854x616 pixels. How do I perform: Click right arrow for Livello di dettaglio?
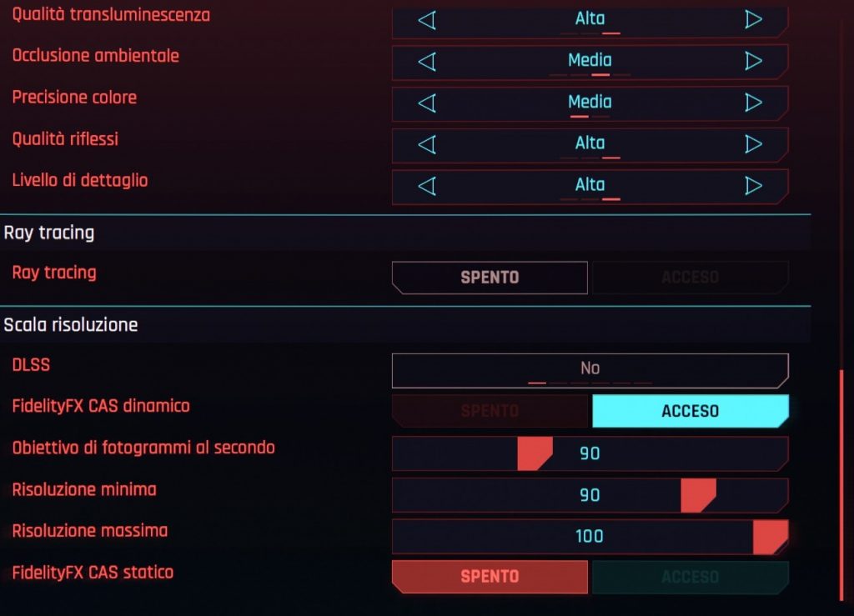click(753, 186)
